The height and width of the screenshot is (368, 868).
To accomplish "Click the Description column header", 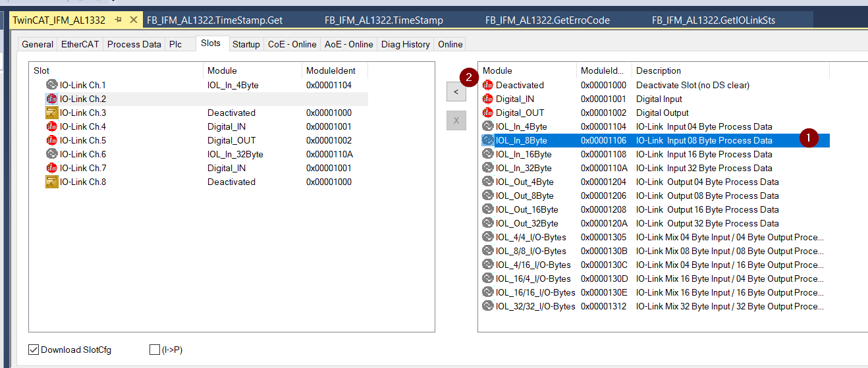I will (x=730, y=70).
